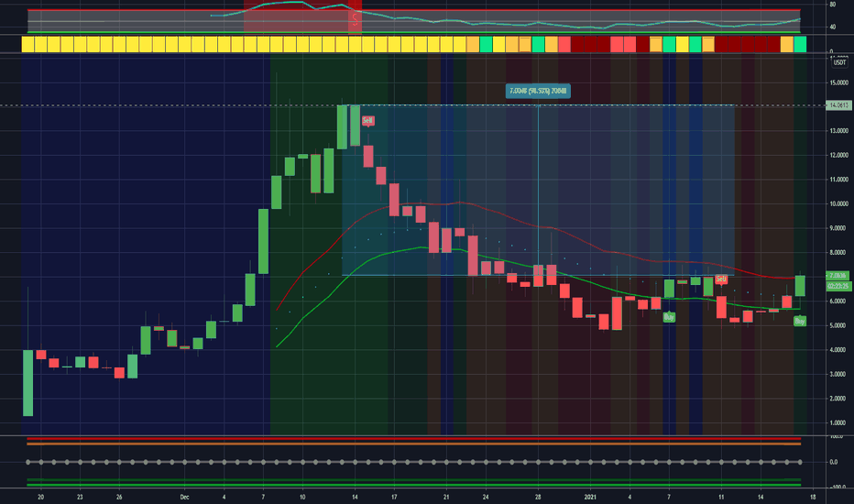Click the 20 date label on the time axis
The image size is (854, 504).
41,497
